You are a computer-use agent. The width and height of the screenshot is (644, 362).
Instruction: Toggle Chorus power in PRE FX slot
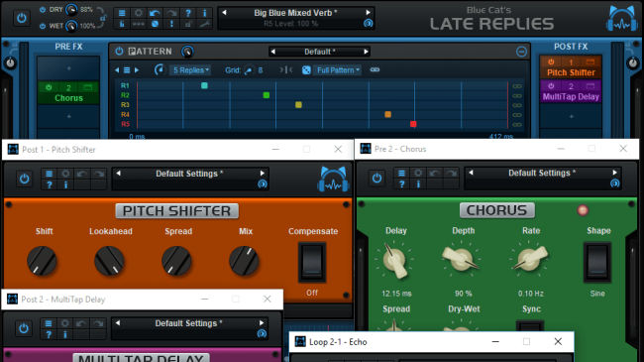pos(49,87)
